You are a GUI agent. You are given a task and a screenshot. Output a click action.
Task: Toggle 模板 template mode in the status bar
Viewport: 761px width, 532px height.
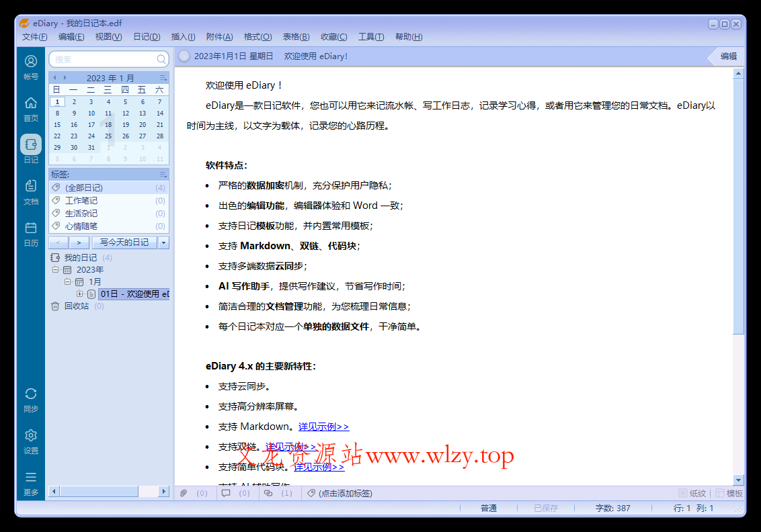click(x=727, y=492)
